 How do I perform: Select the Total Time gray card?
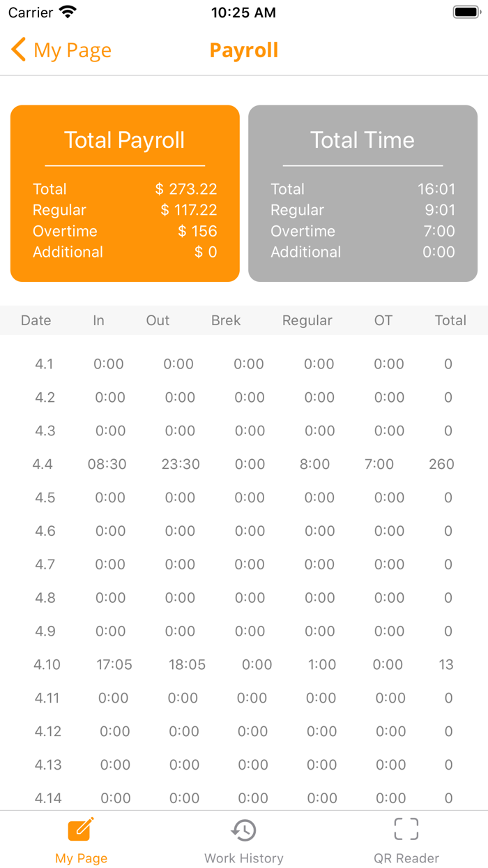(x=363, y=193)
